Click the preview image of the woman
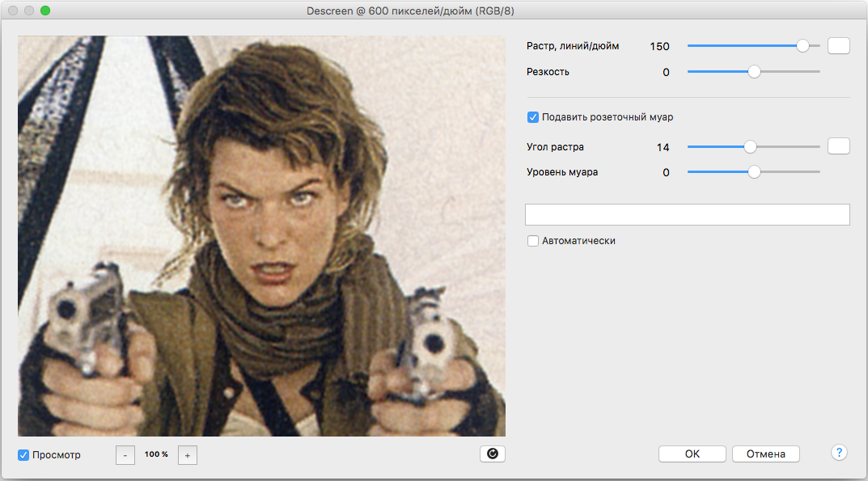 261,236
